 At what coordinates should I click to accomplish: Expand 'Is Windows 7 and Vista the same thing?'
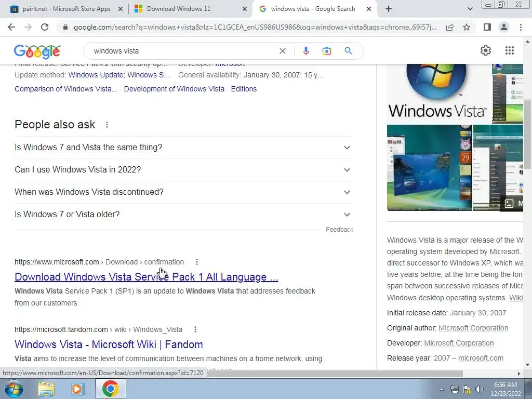click(184, 148)
